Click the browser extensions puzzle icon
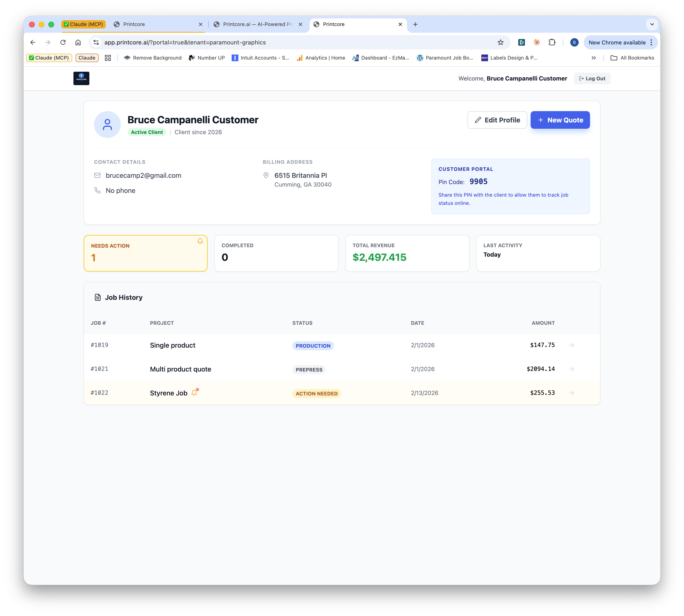The image size is (684, 616). (552, 42)
